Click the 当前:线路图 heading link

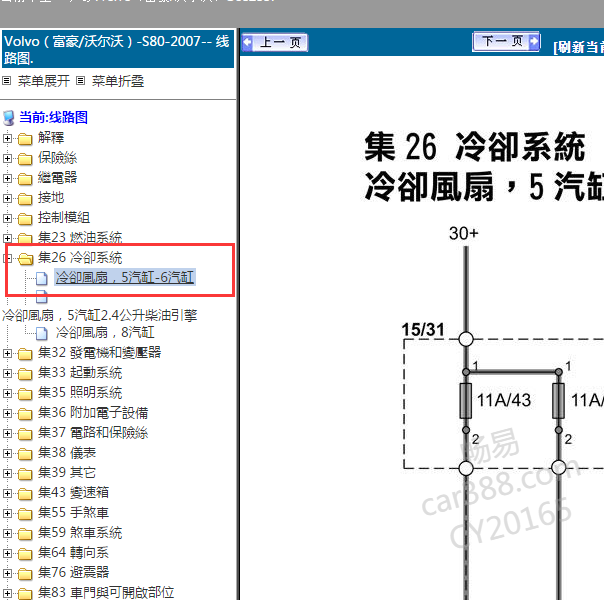(54, 117)
